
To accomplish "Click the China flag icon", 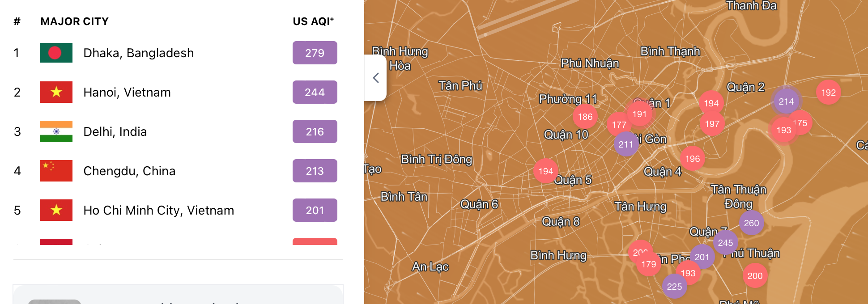I will [x=56, y=171].
